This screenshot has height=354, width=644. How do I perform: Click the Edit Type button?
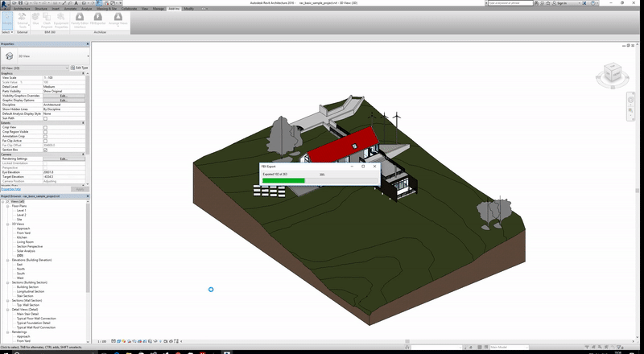click(x=79, y=68)
